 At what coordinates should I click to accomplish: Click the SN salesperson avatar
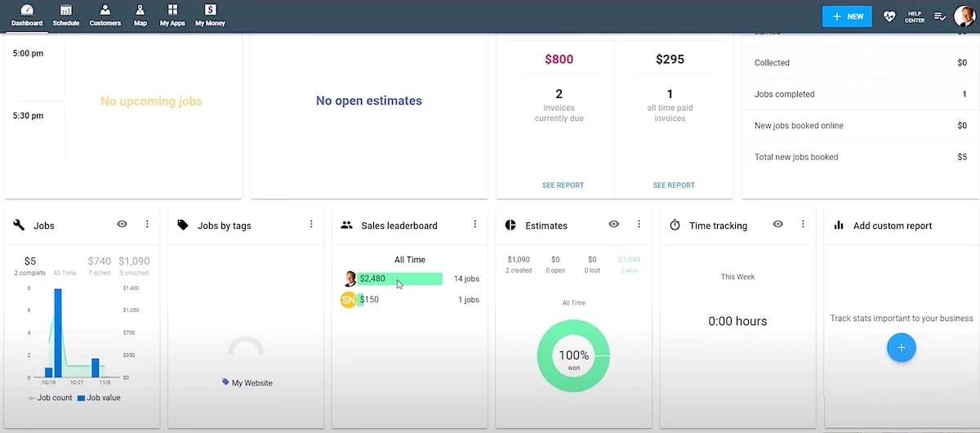348,300
